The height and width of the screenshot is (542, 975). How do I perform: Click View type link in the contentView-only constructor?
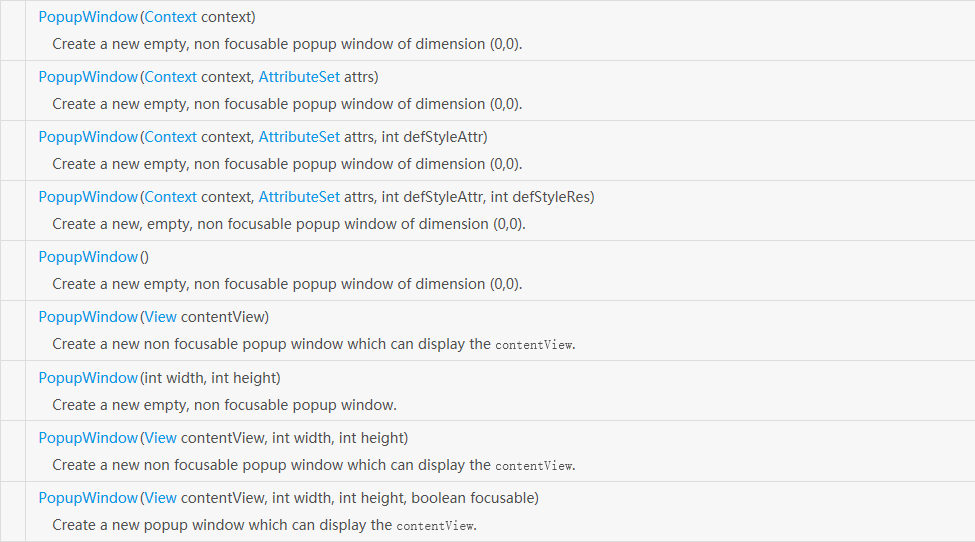(160, 317)
